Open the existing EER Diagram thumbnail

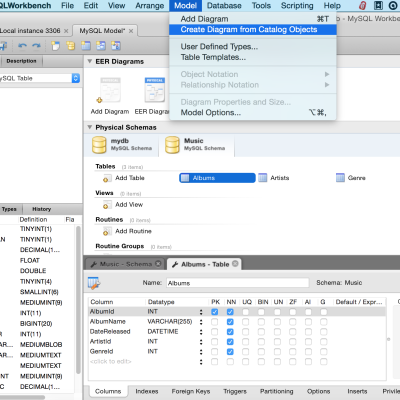pos(154,90)
